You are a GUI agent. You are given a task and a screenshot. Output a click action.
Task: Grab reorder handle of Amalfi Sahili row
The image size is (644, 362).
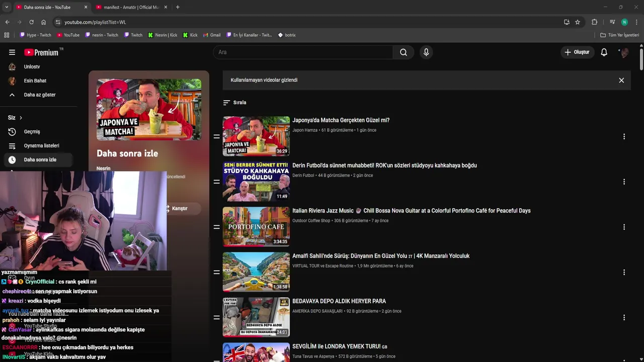(x=217, y=273)
